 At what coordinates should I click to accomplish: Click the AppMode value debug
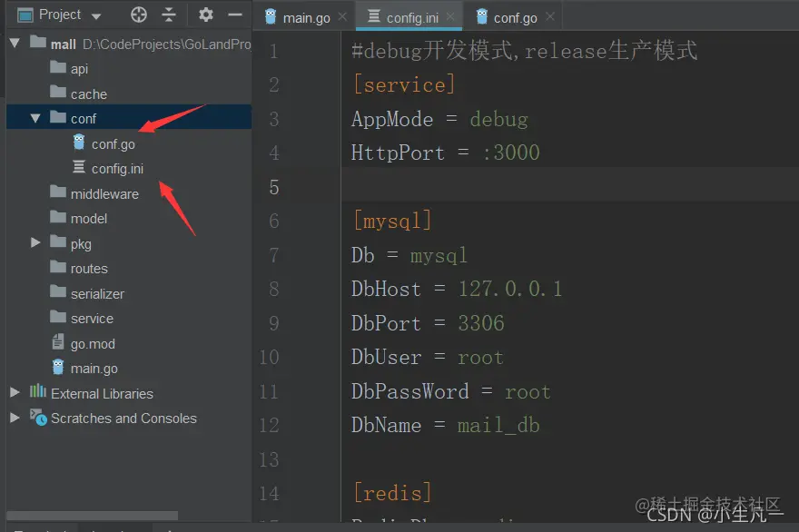[x=498, y=120]
